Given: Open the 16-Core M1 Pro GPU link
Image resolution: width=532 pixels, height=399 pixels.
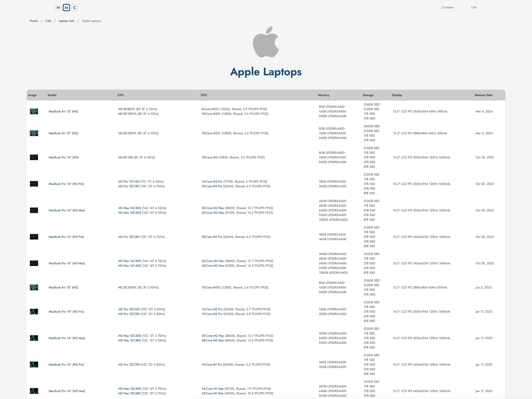Looking at the screenshot, I should (212, 364).
